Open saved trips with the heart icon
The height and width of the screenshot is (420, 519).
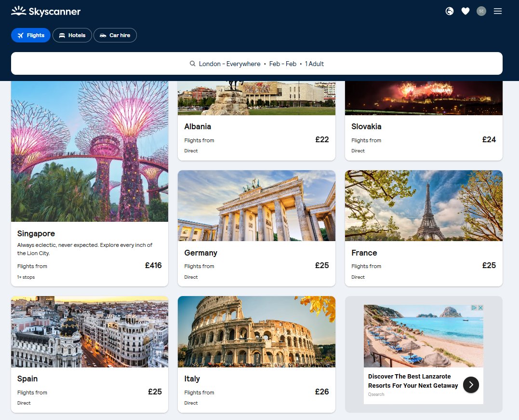(465, 11)
